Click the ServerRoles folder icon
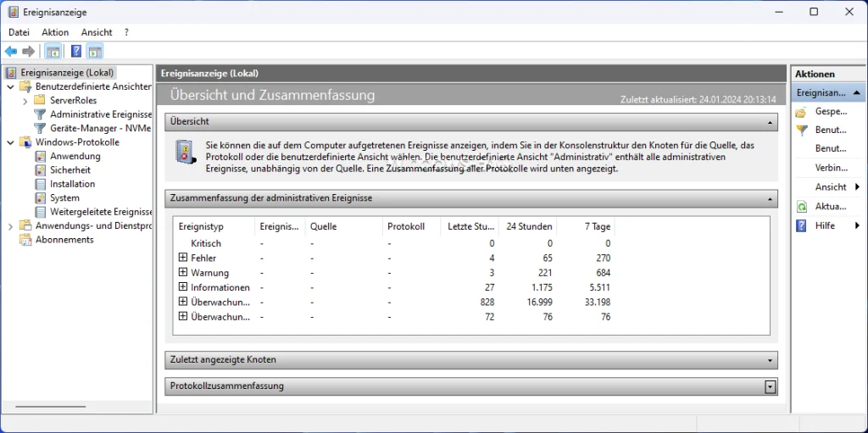Viewport: 868px width, 433px height. [x=39, y=100]
